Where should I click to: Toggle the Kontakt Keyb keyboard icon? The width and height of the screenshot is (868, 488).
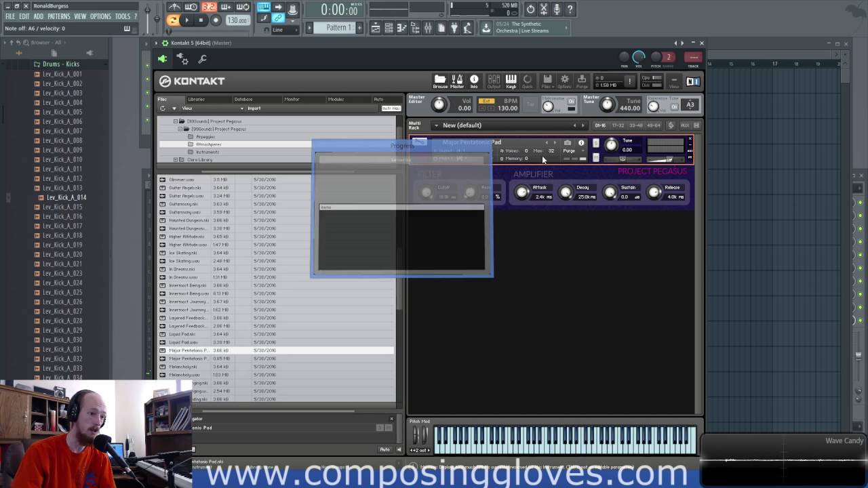pyautogui.click(x=511, y=81)
